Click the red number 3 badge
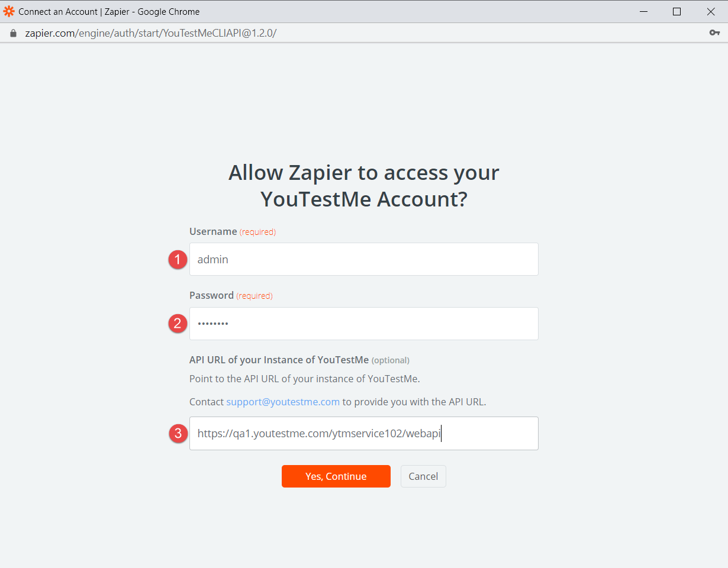 tap(177, 434)
